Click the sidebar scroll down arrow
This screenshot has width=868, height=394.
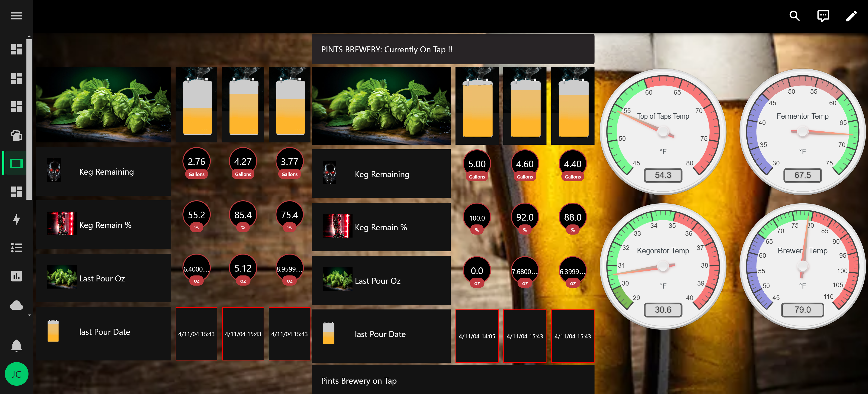coord(29,315)
